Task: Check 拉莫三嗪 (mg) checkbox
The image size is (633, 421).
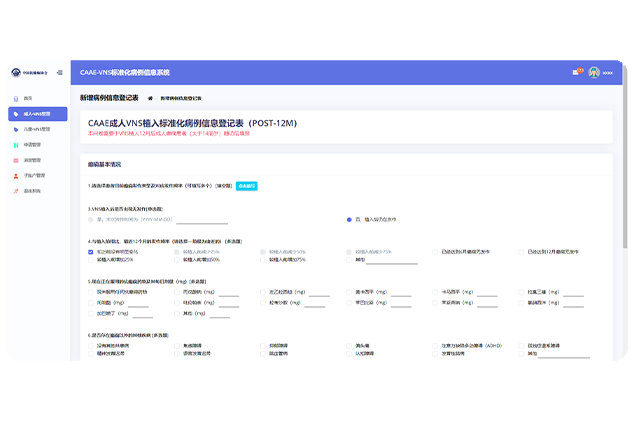Action: [521, 292]
